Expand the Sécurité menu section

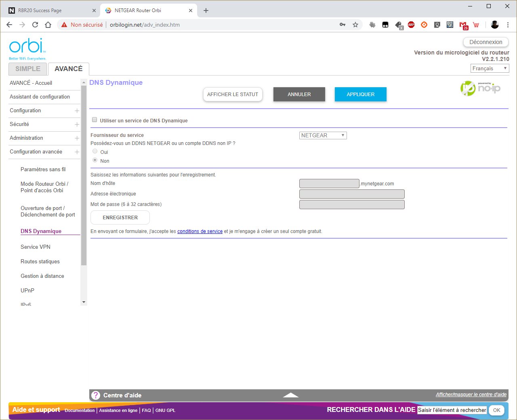tap(77, 124)
